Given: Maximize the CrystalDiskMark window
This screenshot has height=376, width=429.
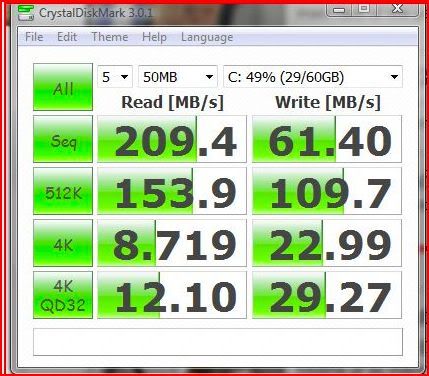Looking at the screenshot, I should (x=364, y=9).
